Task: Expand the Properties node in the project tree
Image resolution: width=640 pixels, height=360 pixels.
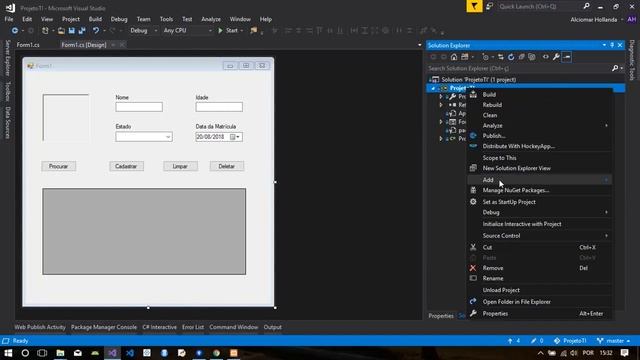Action: 440,97
